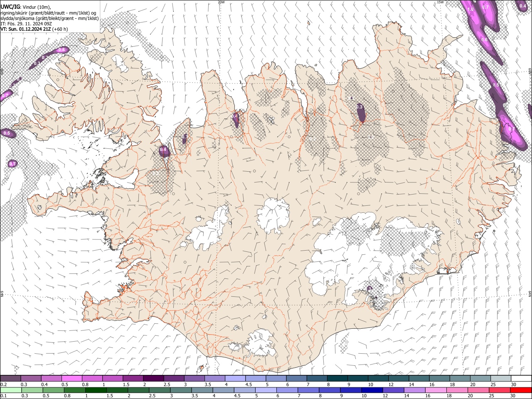Select the light lavender 4 swatch in the upper legend
Viewport: 532px width, 399px height.
coord(235,378)
